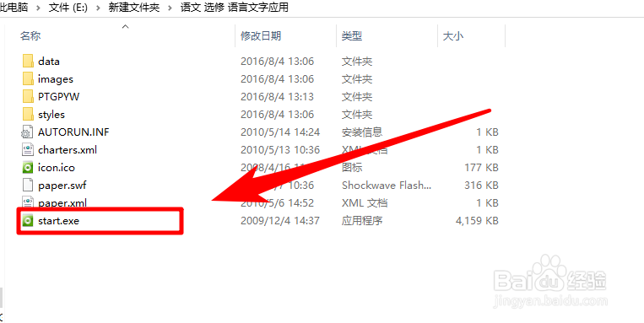Select the images folder icon

(x=28, y=78)
